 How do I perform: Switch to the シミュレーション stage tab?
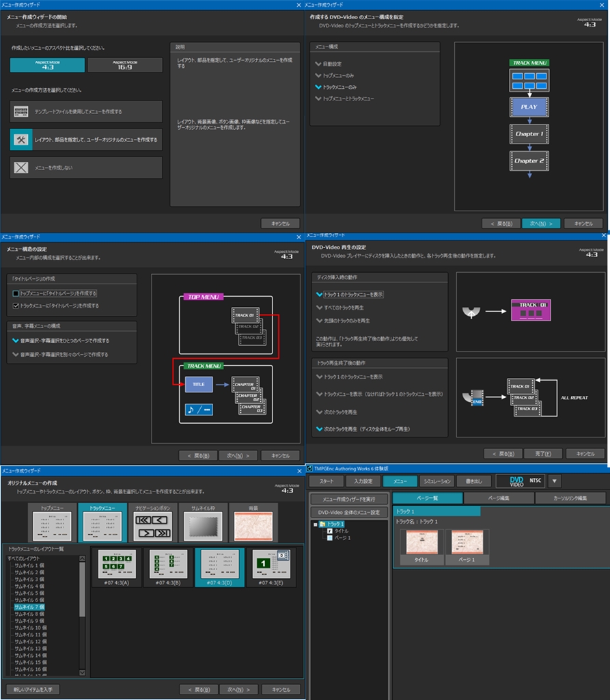pyautogui.click(x=437, y=481)
